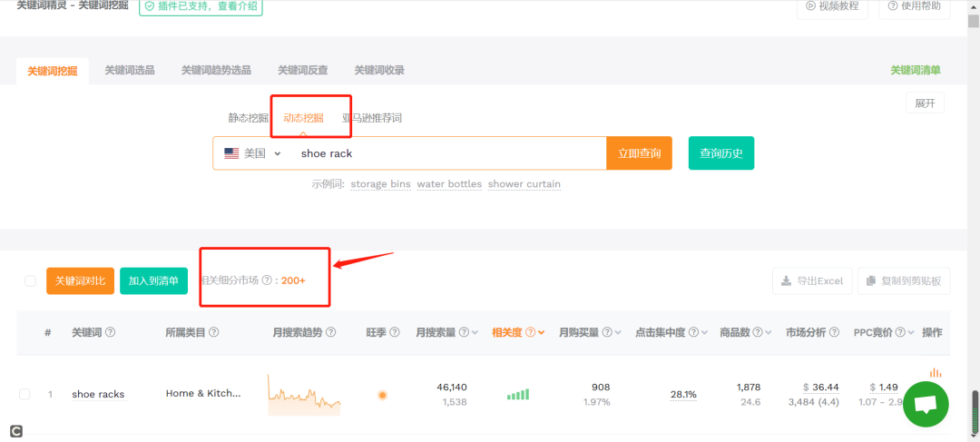Click the 复制到剪贴板 copy button

coord(904,281)
